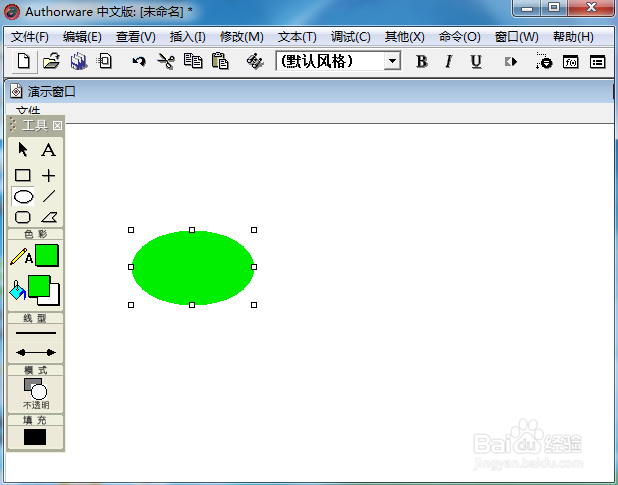The image size is (618, 485).
Task: Open the 文件(F) menu
Action: 30,37
